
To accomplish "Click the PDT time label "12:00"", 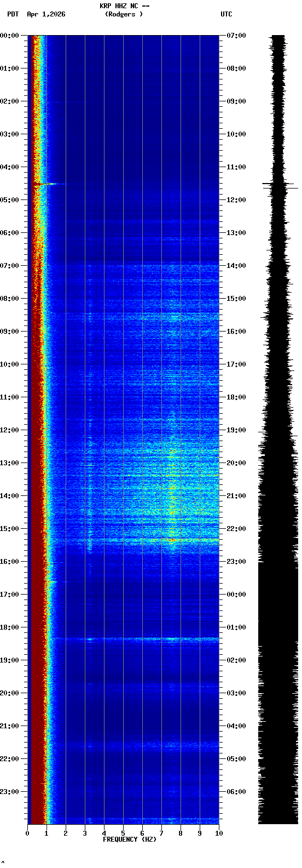I will click(9, 430).
